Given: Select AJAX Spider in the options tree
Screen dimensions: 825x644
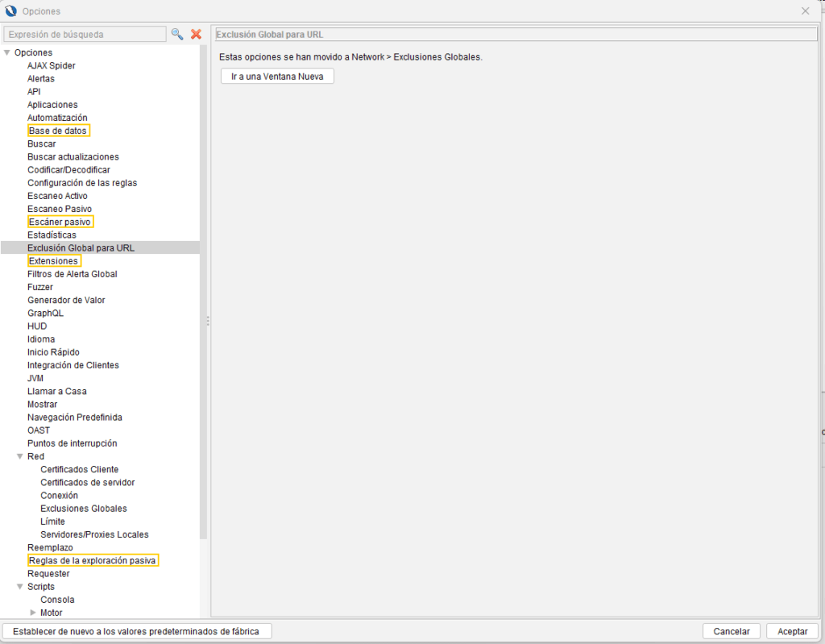Looking at the screenshot, I should [x=52, y=66].
